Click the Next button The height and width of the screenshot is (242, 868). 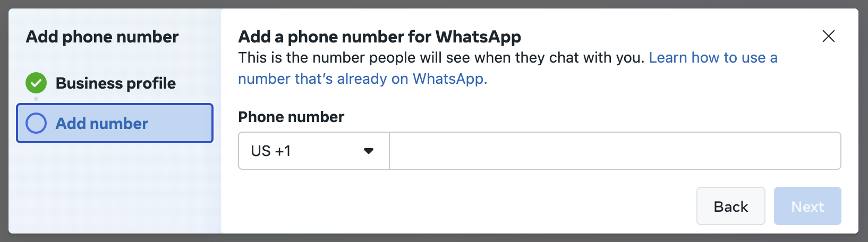pyautogui.click(x=807, y=206)
